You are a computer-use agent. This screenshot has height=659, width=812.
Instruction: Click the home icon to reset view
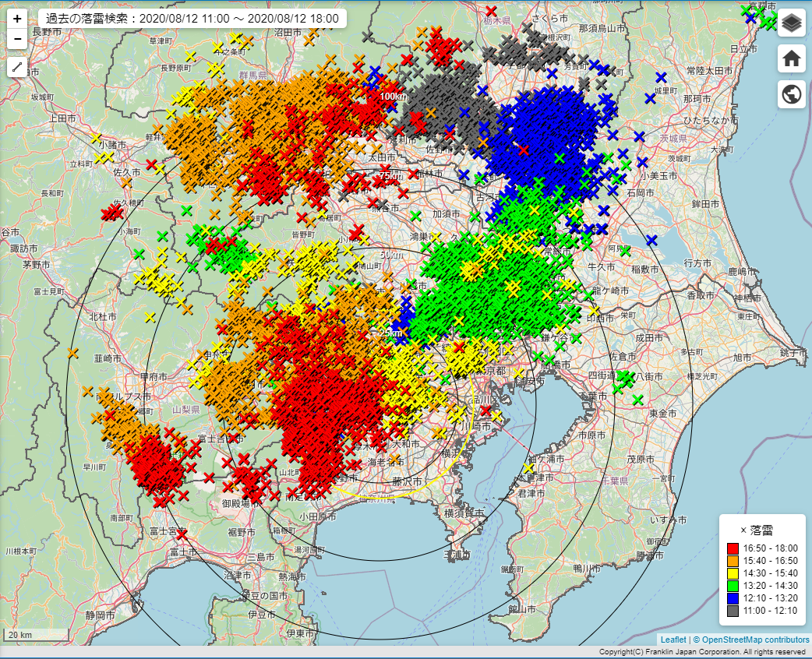tap(792, 58)
